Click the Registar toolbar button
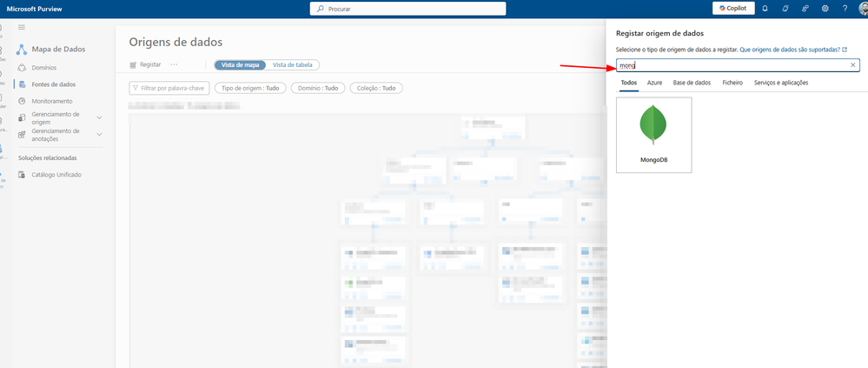868x368 pixels. pyautogui.click(x=145, y=65)
